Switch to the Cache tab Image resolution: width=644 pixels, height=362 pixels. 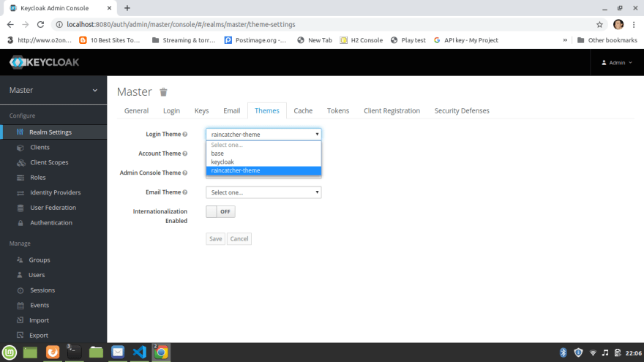(x=303, y=111)
